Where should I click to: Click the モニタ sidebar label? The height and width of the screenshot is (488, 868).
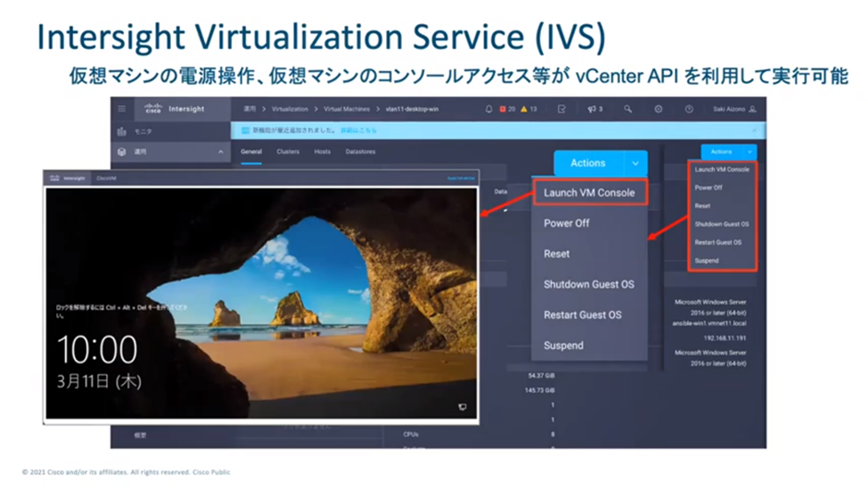point(143,132)
